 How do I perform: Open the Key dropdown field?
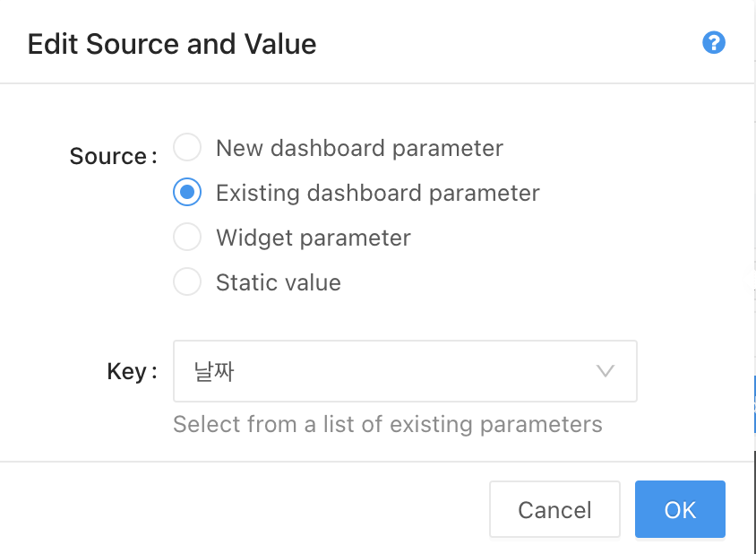(404, 371)
